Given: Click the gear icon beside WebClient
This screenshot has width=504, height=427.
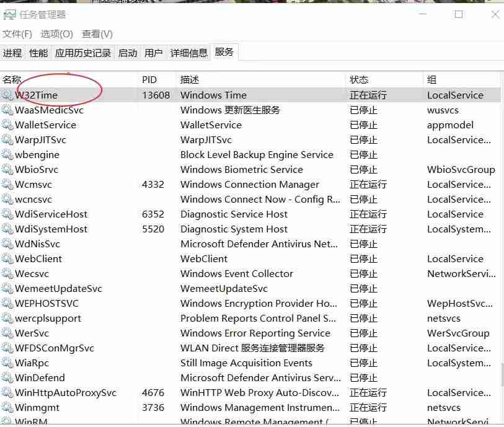Looking at the screenshot, I should (7, 258).
